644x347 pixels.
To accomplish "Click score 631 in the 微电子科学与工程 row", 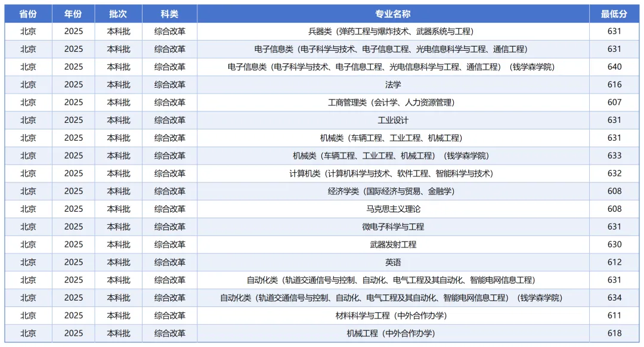I will tap(614, 227).
